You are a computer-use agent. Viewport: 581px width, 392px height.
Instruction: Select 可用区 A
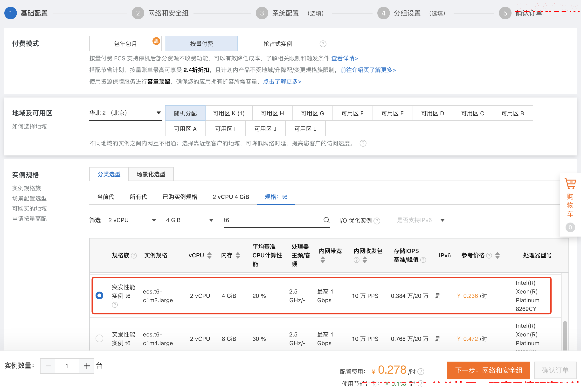point(185,129)
